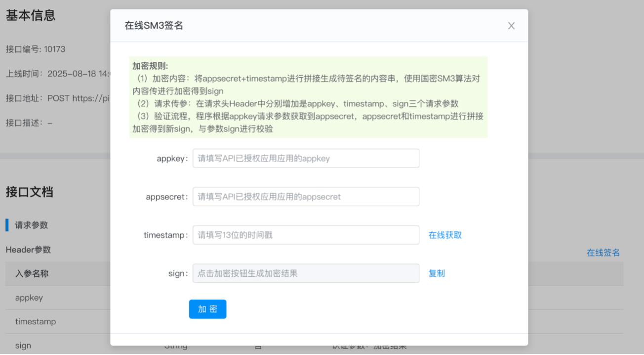Click the sign result field
Screen dimensions: 644x355
[306, 273]
